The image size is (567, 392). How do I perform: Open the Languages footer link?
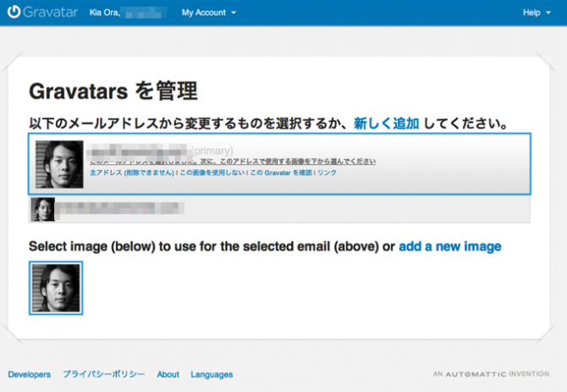tap(212, 374)
